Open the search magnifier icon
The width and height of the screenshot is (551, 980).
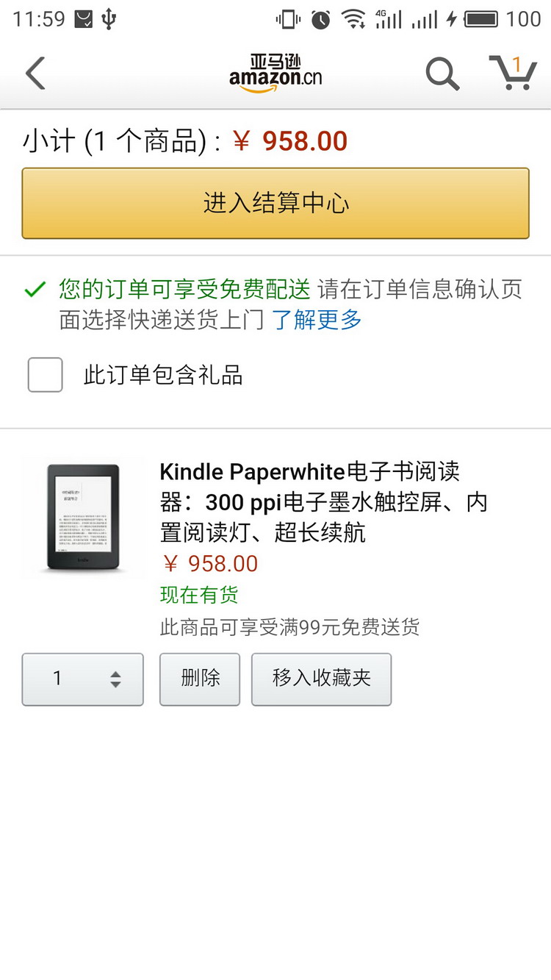[442, 74]
